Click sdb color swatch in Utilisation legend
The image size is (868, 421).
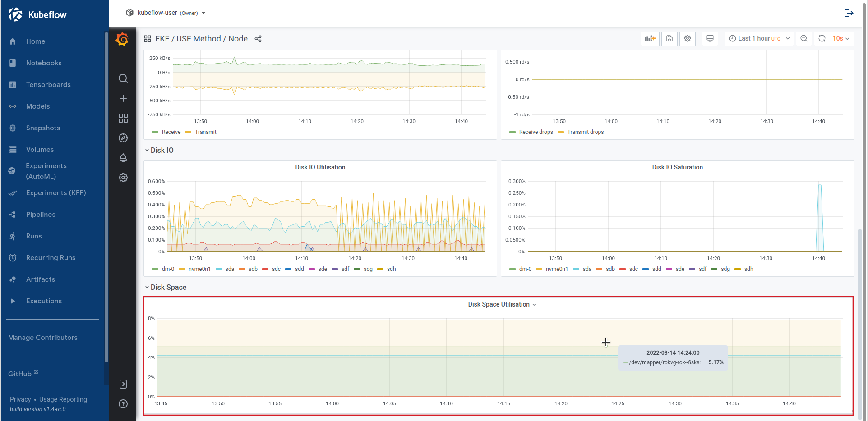coord(242,269)
